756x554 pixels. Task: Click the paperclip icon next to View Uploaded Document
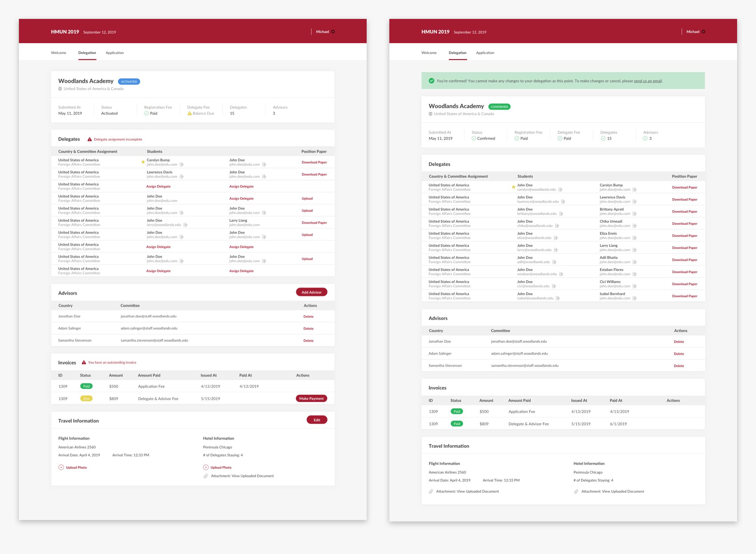(205, 476)
